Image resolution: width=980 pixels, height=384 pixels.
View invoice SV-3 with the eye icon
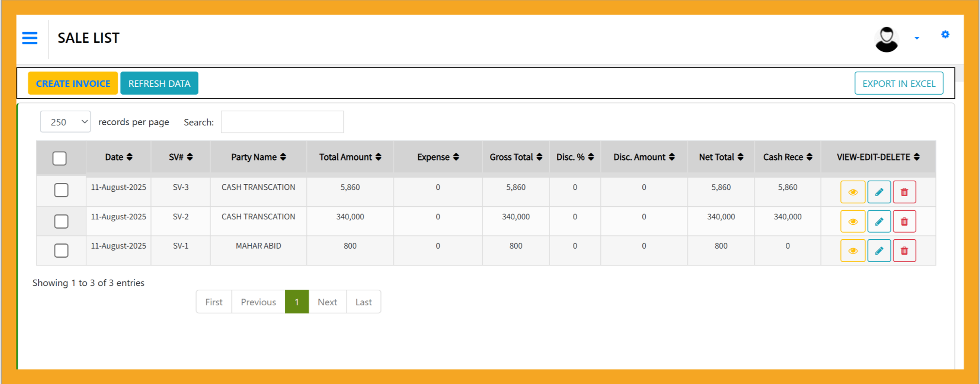tap(852, 192)
